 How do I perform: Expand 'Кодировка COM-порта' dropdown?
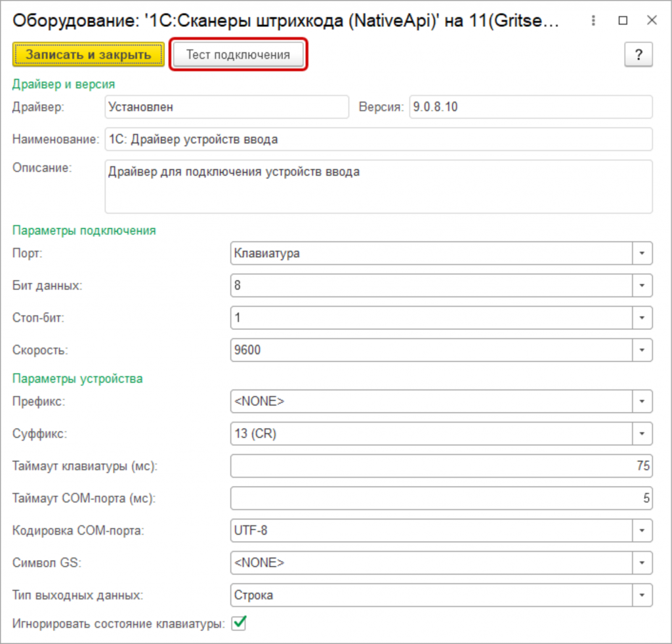(x=642, y=530)
